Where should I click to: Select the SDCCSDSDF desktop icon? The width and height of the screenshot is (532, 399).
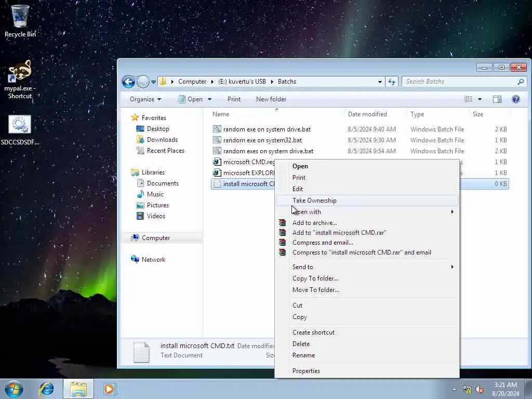[20, 130]
